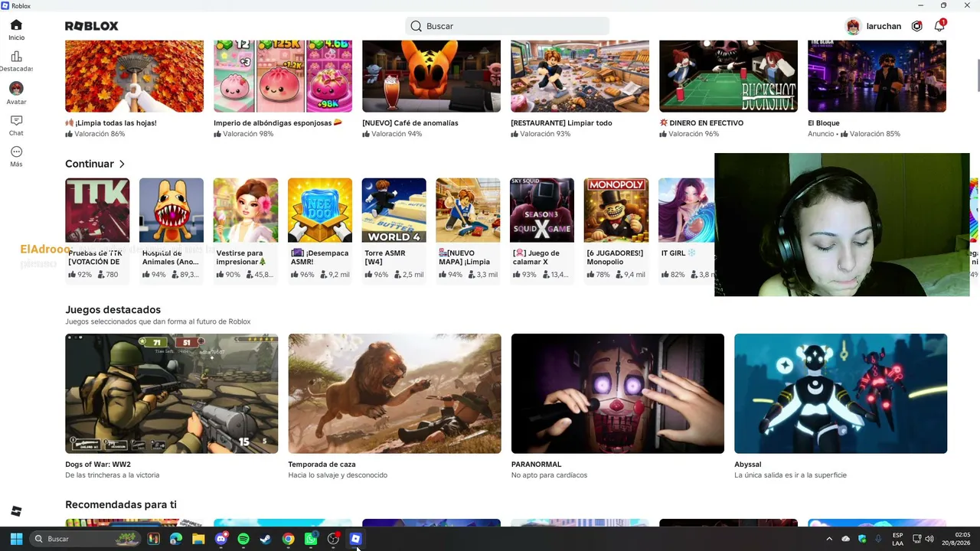
Task: Open [NUEVO] Café de anomalías thumbnail
Action: point(431,77)
